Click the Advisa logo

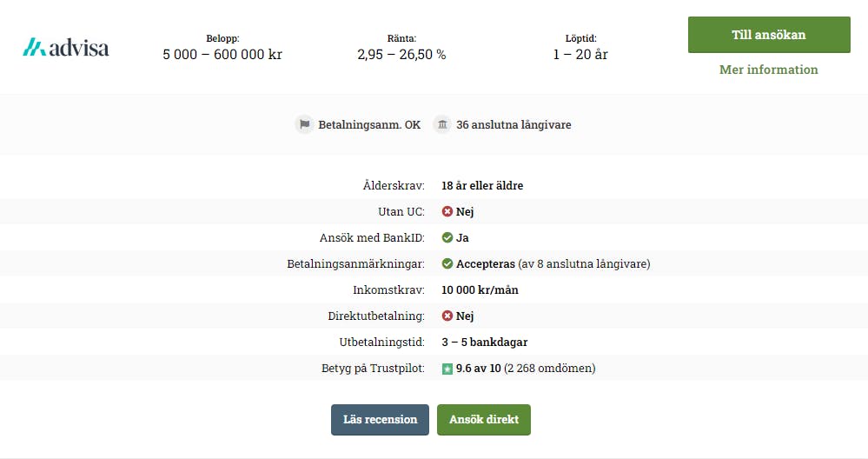coord(66,48)
